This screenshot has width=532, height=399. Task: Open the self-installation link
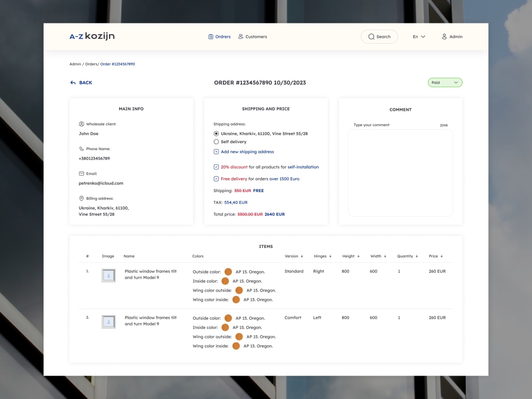pos(302,167)
